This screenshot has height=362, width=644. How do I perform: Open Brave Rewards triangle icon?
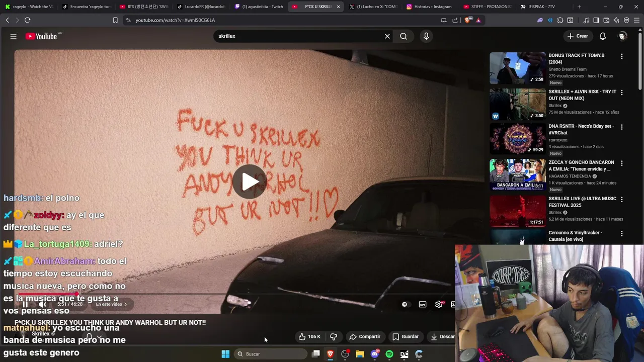click(x=478, y=20)
